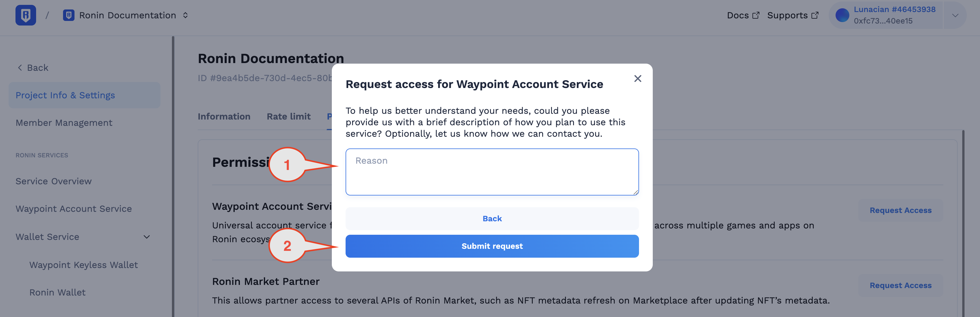Go back using the sidebar Back arrow

(33, 68)
